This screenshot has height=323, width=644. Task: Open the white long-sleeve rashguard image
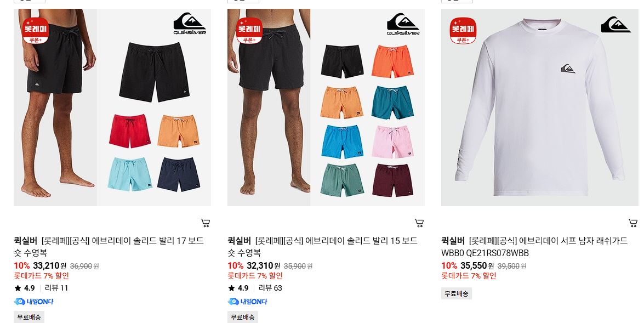(540, 107)
